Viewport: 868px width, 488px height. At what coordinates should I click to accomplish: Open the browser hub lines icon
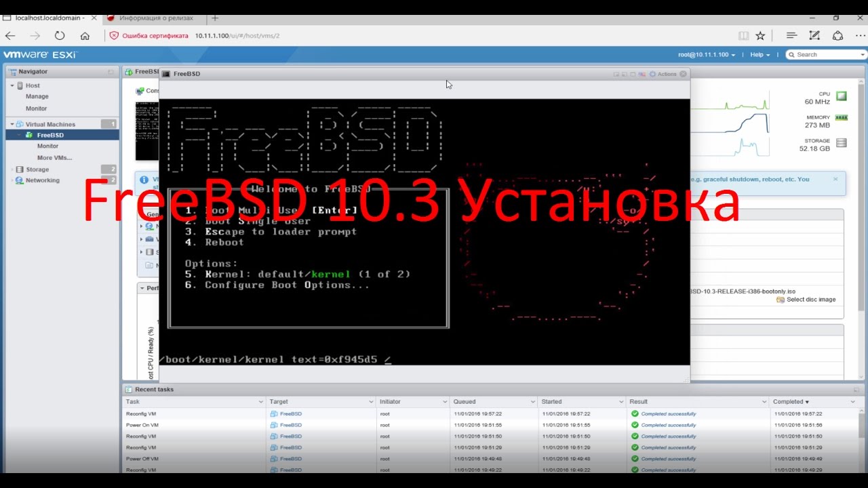pos(791,36)
